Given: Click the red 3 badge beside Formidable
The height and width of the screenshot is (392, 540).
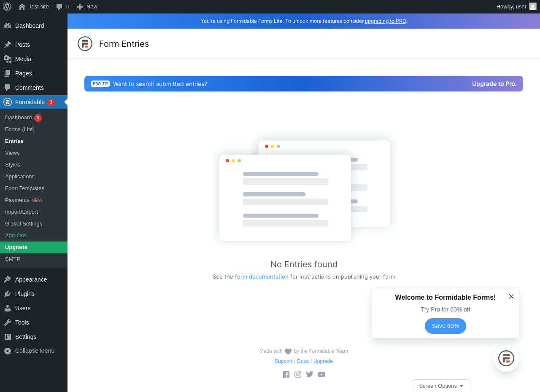Looking at the screenshot, I should [51, 102].
